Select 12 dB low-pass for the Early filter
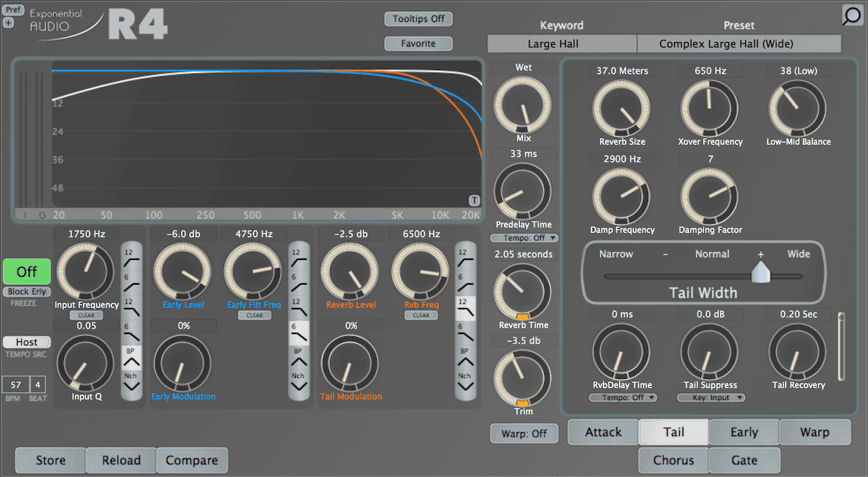Screen dimensions: 868x477 (298, 306)
